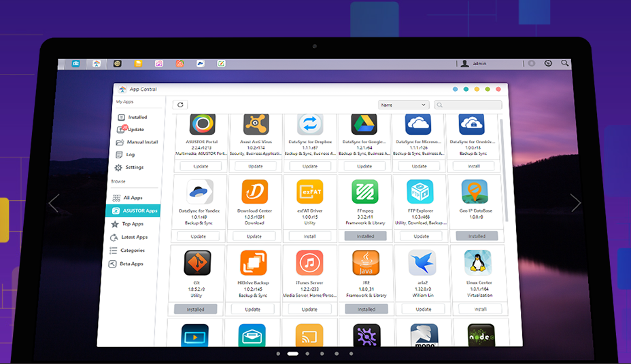Screen dimensions: 631x364
Task: Open the Update section in sidebar
Action: click(x=131, y=129)
